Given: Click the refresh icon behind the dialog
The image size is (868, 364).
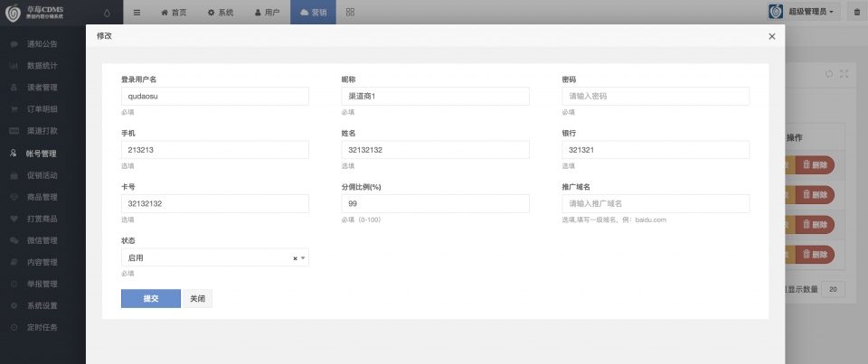Looking at the screenshot, I should 829,73.
